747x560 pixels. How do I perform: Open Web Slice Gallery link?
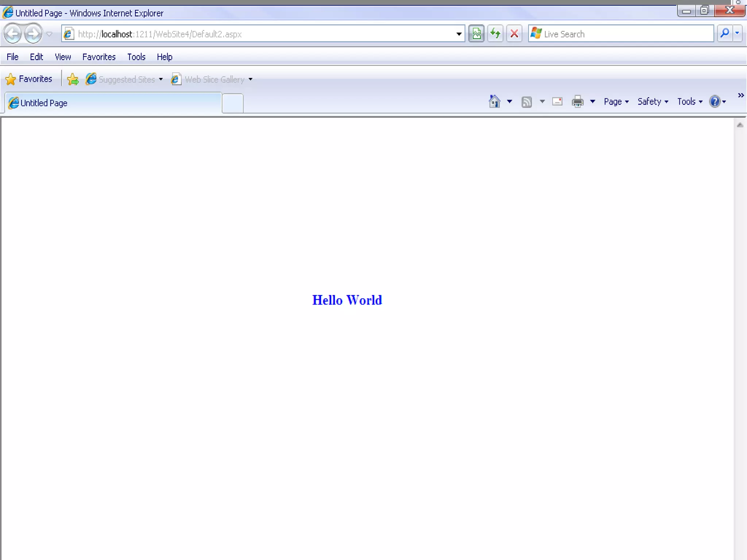214,79
